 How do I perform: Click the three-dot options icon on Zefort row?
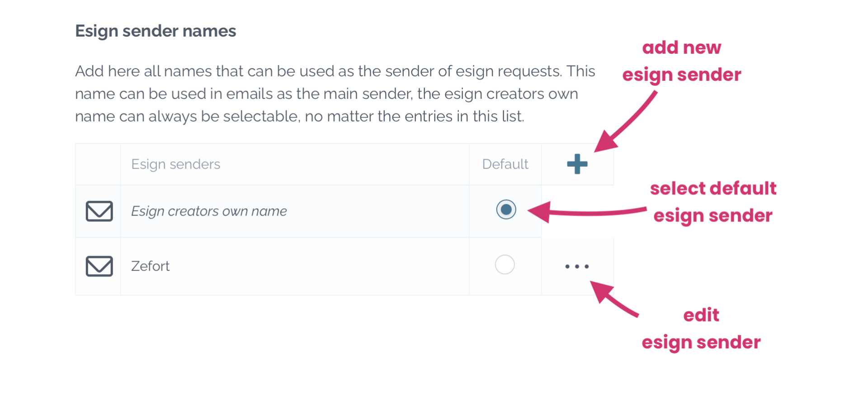tap(577, 266)
